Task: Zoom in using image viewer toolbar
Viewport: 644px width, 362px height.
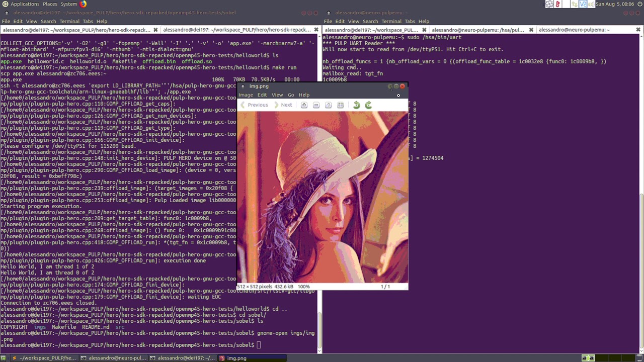Action: point(304,105)
